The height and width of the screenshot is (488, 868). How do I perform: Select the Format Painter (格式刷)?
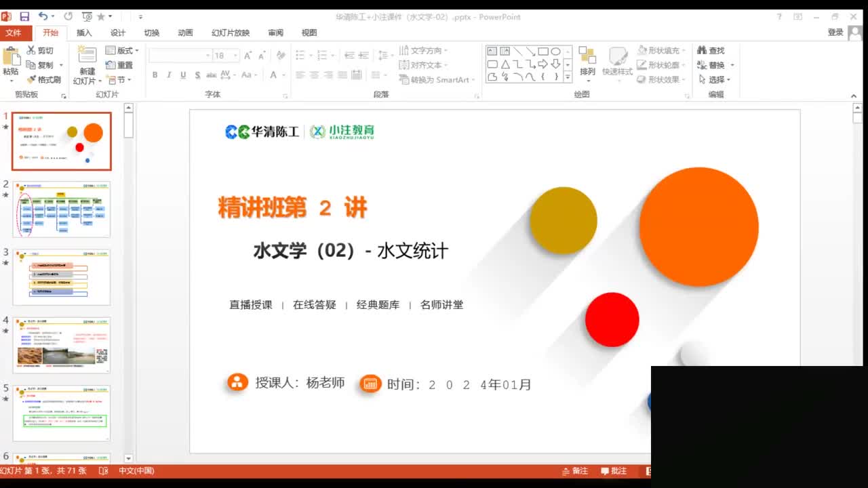click(44, 79)
